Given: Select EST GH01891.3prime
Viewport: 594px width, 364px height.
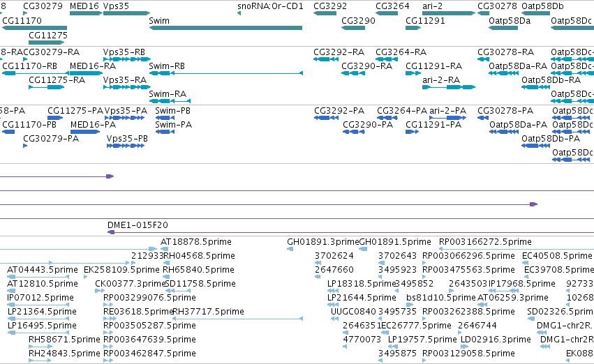Looking at the screenshot, I should [x=290, y=249].
